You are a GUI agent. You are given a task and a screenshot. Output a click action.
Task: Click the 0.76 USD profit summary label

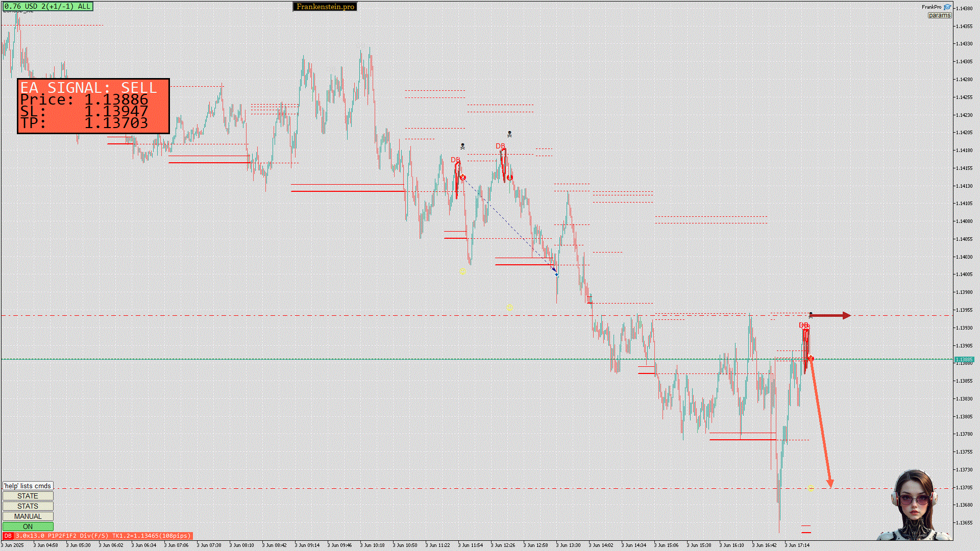coord(47,7)
